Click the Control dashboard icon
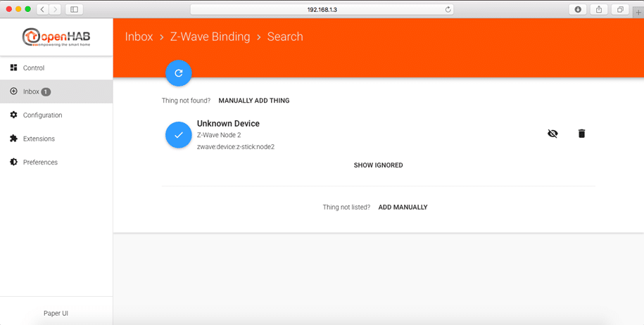 [x=13, y=68]
